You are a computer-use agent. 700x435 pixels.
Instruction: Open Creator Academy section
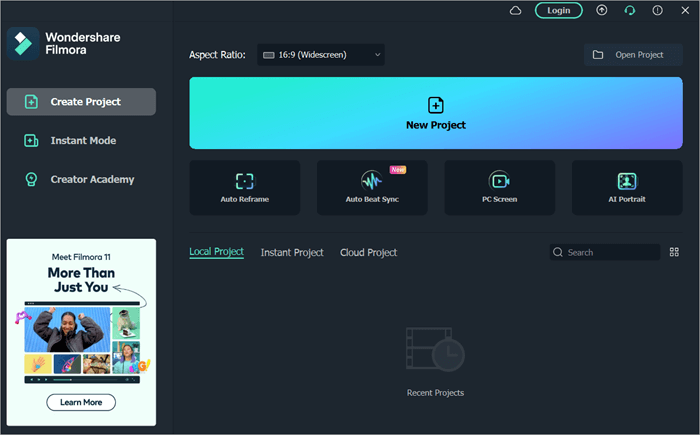tap(81, 180)
